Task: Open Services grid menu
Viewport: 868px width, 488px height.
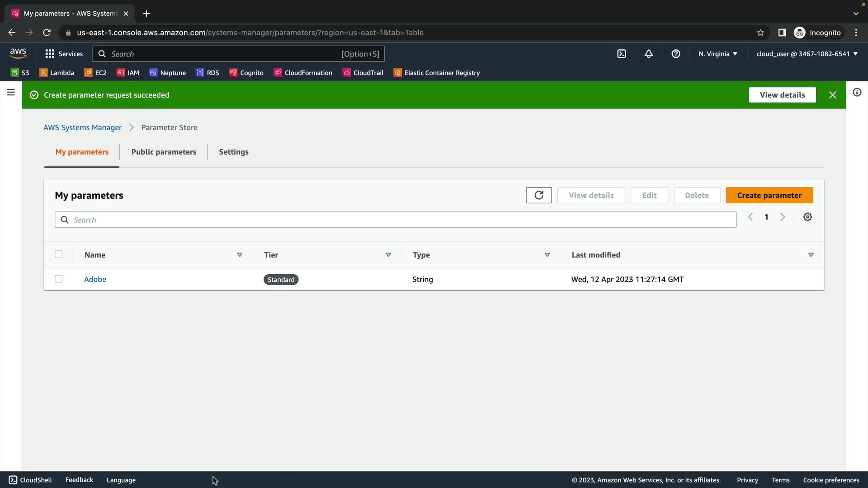Action: [64, 54]
